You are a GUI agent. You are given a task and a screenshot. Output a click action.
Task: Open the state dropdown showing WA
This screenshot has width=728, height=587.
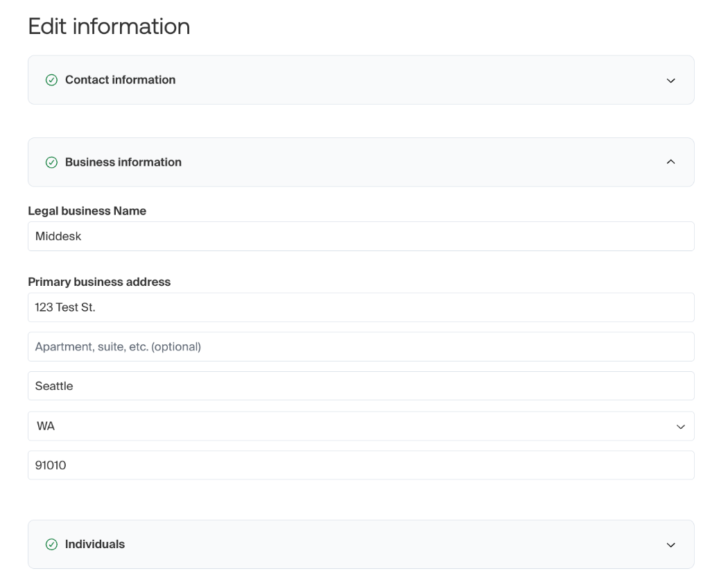click(x=347, y=426)
